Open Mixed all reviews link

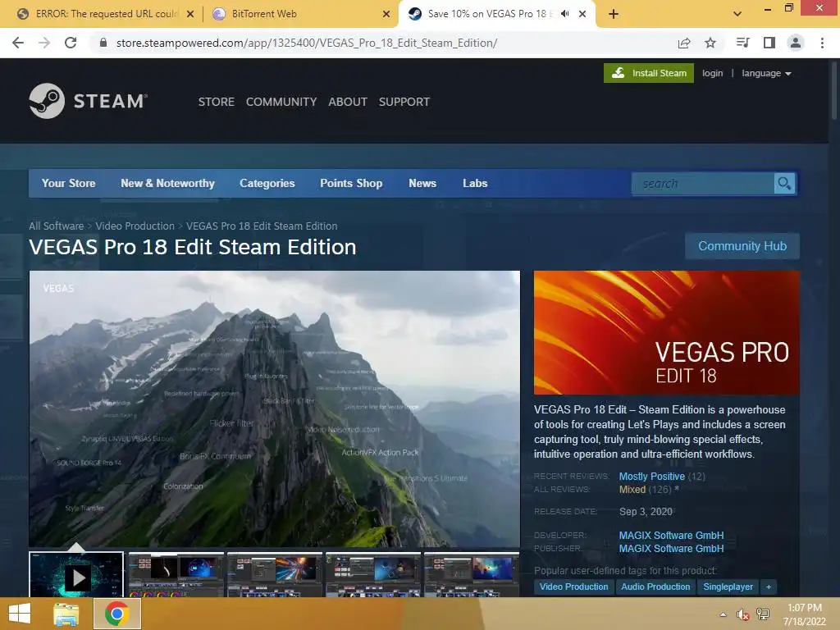[632, 490]
